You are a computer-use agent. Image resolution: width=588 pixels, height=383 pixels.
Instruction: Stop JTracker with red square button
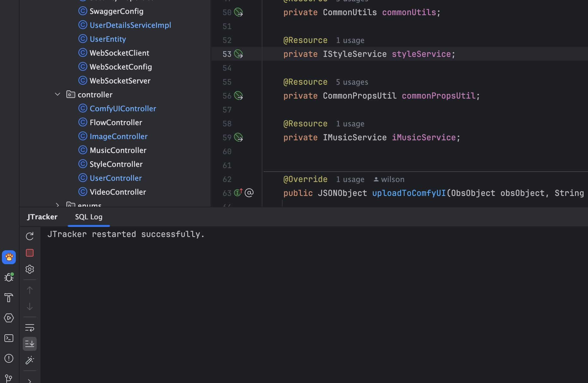(x=30, y=253)
